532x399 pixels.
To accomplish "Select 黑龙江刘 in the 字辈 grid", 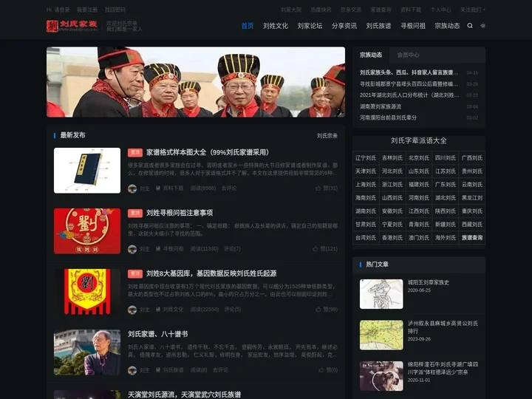I will point(472,198).
